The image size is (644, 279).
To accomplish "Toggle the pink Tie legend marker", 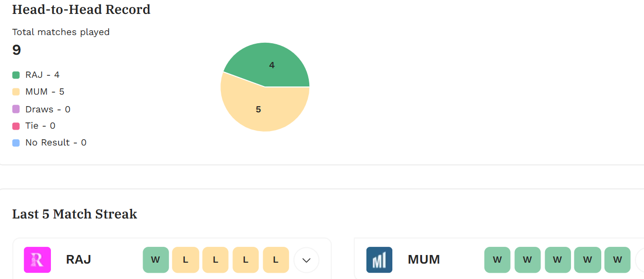I will [16, 126].
